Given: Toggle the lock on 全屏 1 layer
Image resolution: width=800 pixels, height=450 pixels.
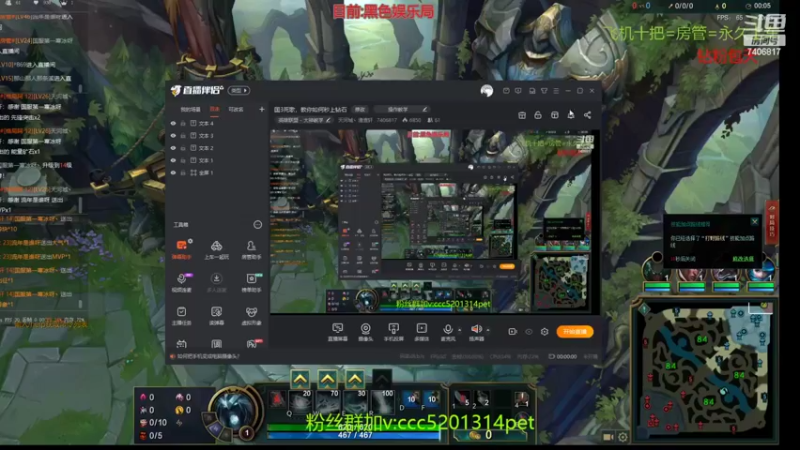Looking at the screenshot, I should tap(183, 172).
